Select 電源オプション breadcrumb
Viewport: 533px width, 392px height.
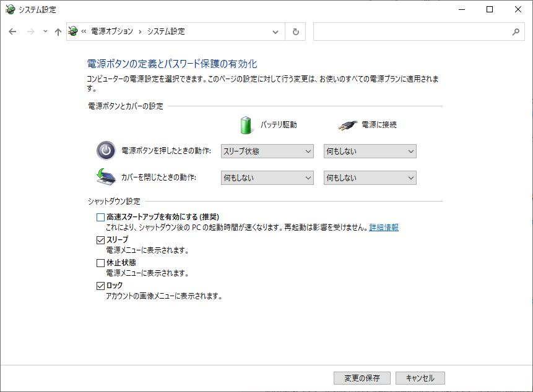coord(112,32)
